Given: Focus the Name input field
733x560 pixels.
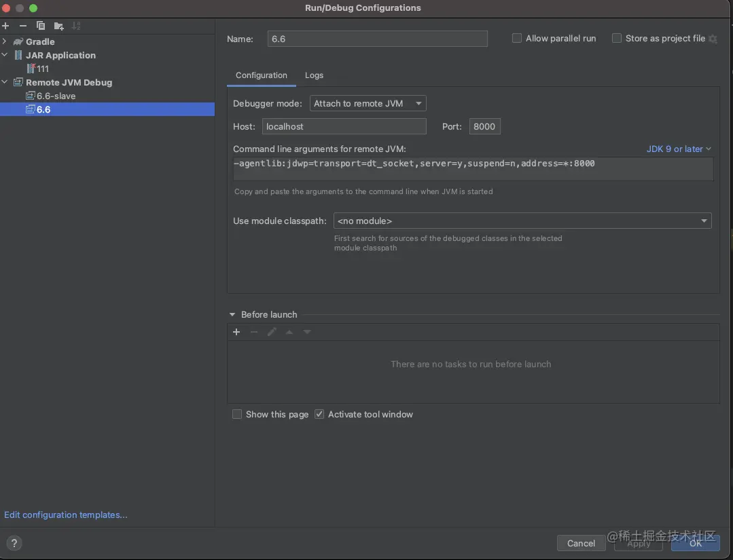Looking at the screenshot, I should pyautogui.click(x=378, y=39).
